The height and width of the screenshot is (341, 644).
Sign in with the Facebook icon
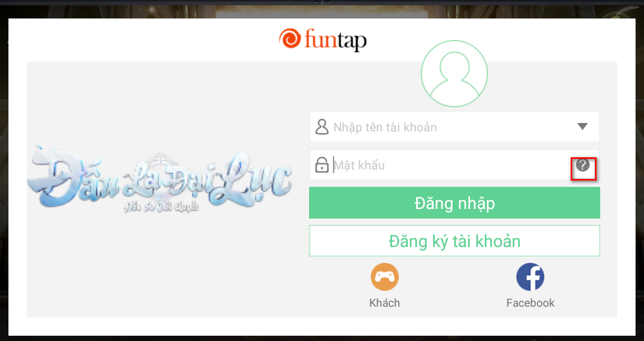coord(530,277)
